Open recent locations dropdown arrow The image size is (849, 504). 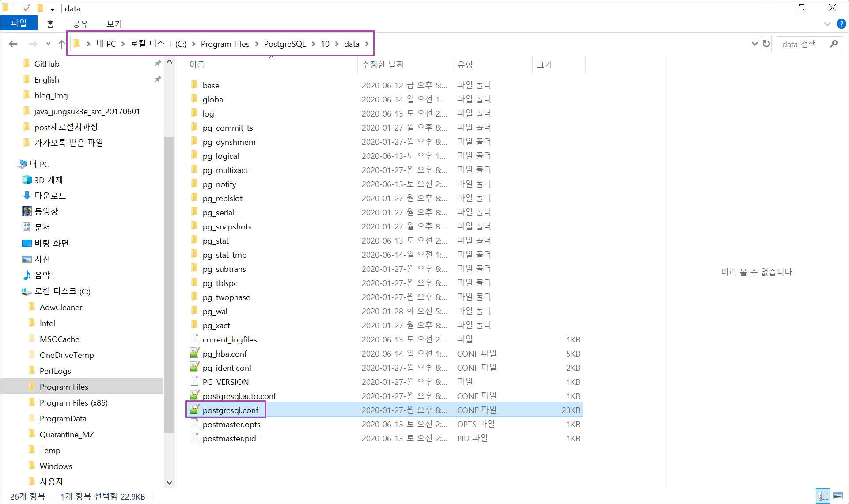(48, 44)
